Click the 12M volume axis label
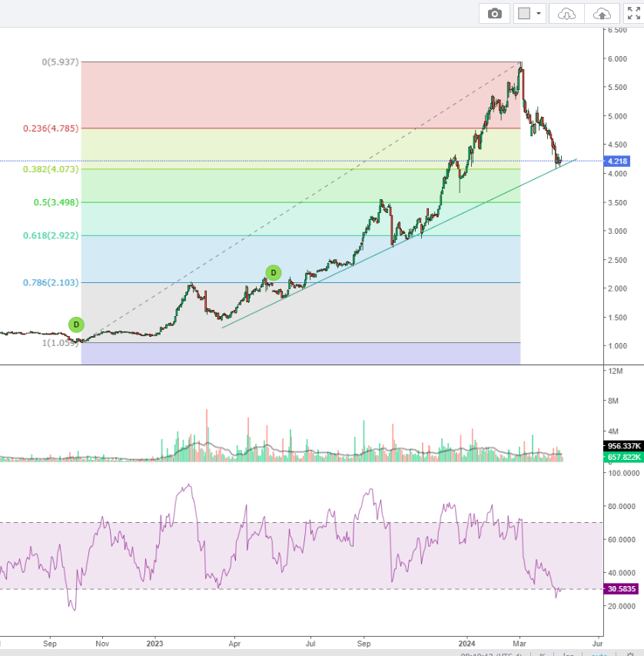Screen dimensions: 644x656 616,371
